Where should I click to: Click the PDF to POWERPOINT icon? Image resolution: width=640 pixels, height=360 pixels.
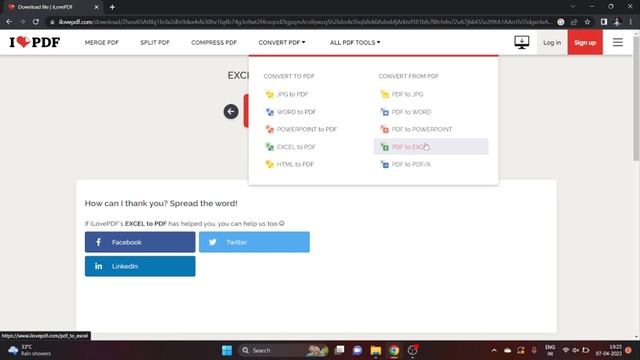384,129
